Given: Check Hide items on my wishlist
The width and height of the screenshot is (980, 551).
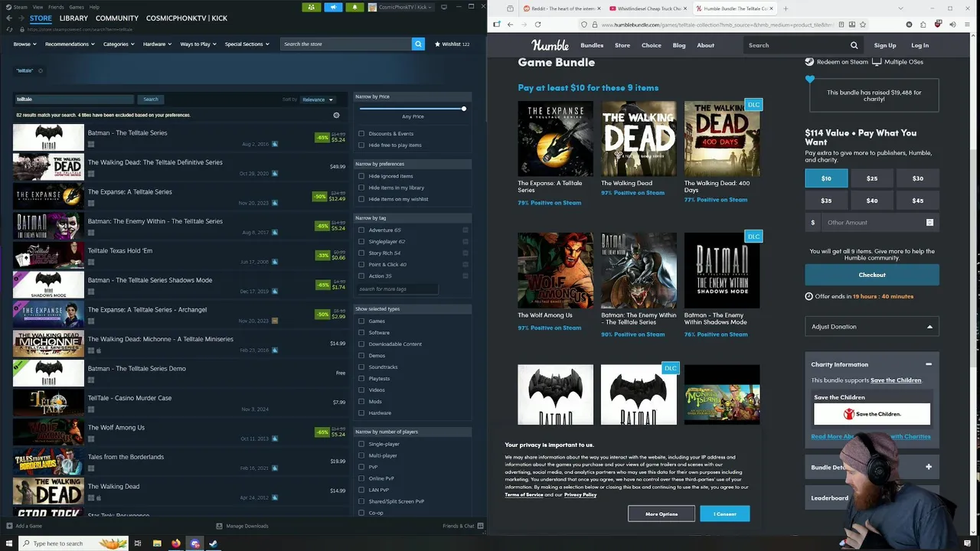Looking at the screenshot, I should (361, 199).
